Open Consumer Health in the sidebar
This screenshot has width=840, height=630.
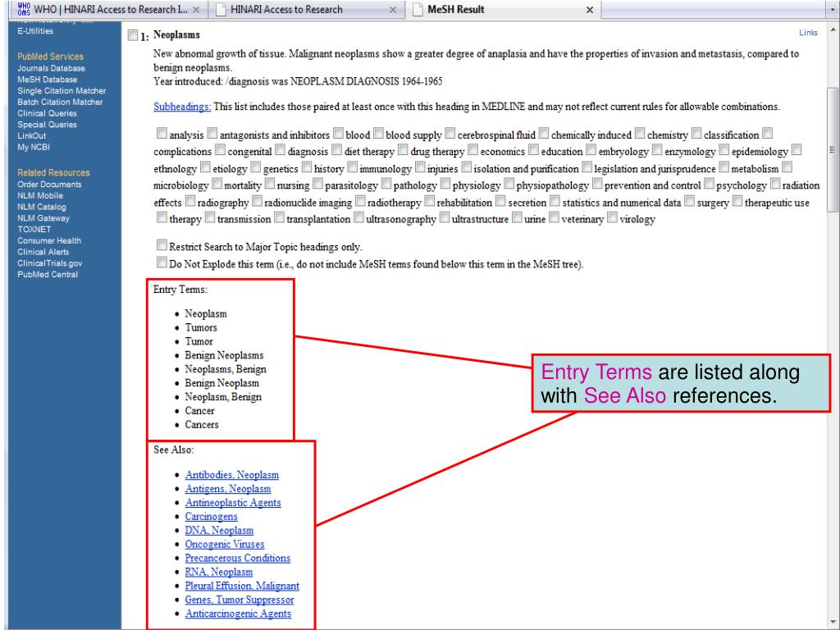pyautogui.click(x=49, y=240)
